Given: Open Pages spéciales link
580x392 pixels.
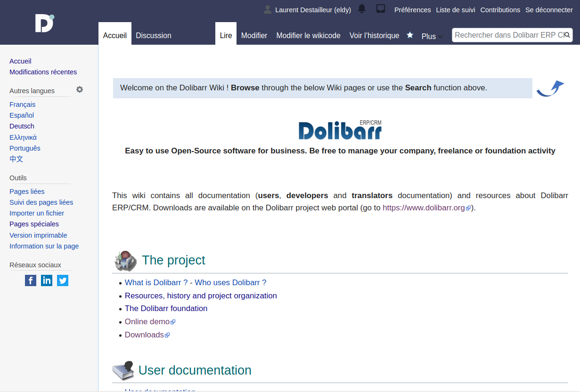Looking at the screenshot, I should tap(34, 224).
